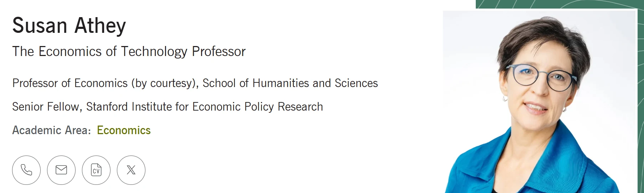The image size is (644, 193).
Task: Click the Academic Area label
Action: coord(52,130)
